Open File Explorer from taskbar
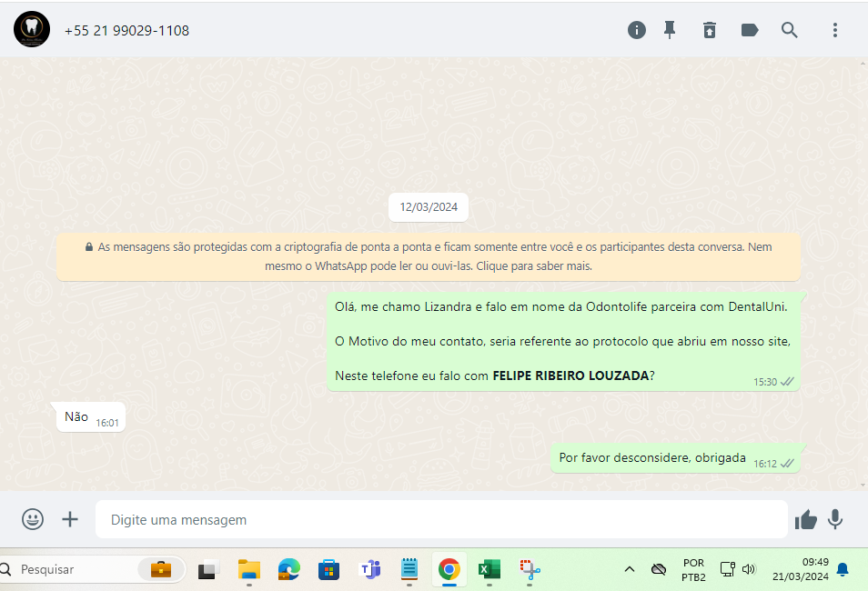This screenshot has height=591, width=868. 249,569
